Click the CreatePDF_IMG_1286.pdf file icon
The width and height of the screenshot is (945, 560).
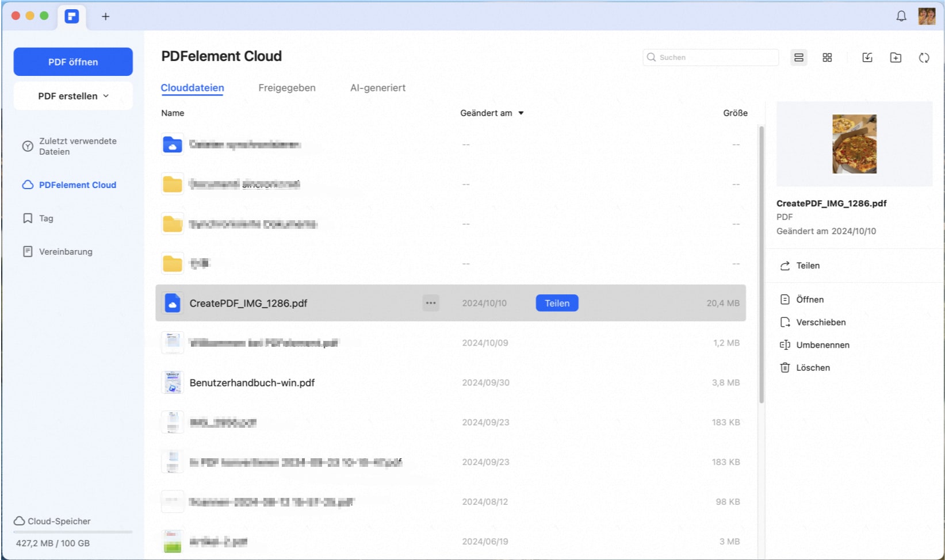pos(173,303)
